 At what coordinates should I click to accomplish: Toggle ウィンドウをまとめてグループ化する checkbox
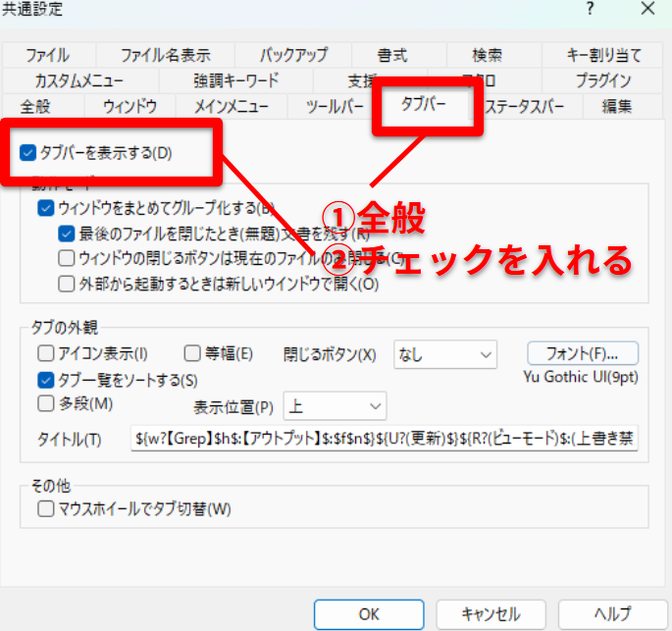(46, 208)
